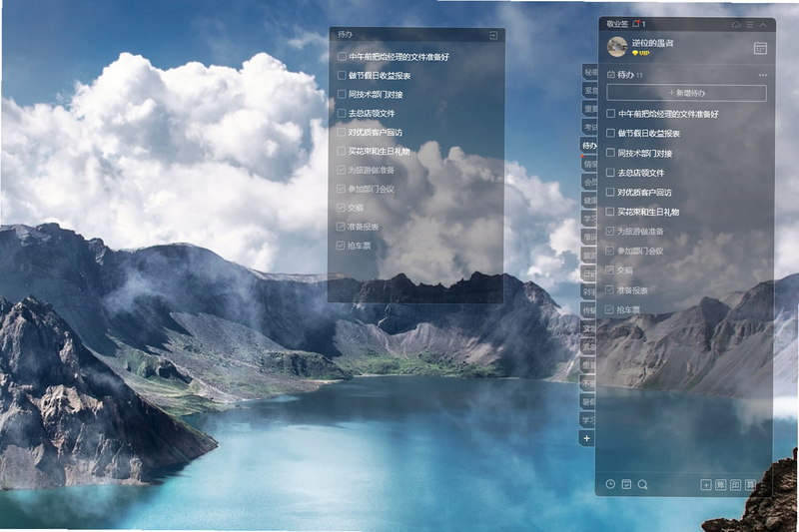The width and height of the screenshot is (799, 532).
Task: Check 中午前把给经理的文件准备好 in main panel
Action: (x=610, y=114)
